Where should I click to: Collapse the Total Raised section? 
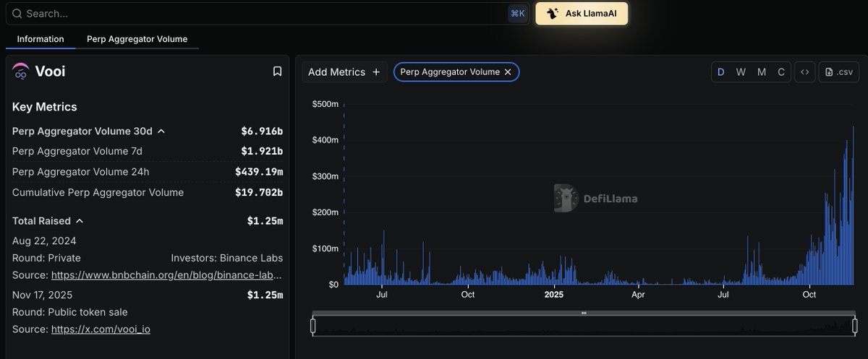click(80, 221)
